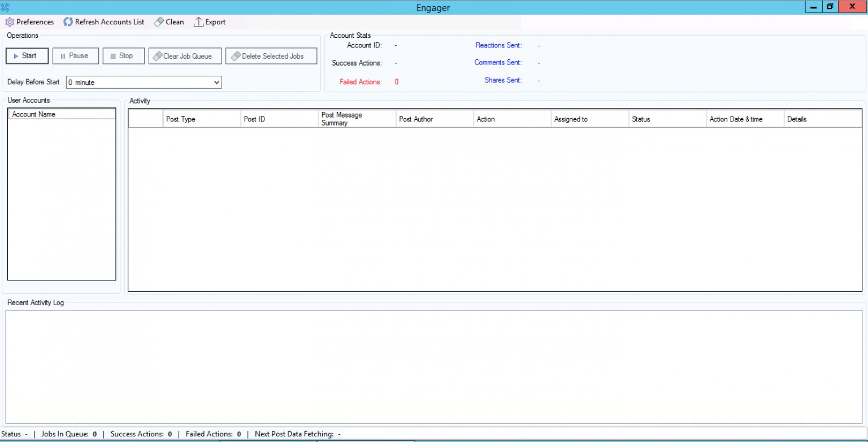Click the red Failed Actions label
Screen dimensions: 868x442
pos(361,82)
